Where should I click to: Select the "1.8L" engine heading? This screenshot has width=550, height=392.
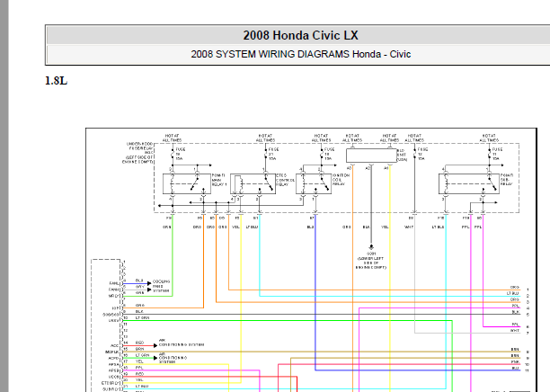pos(56,81)
